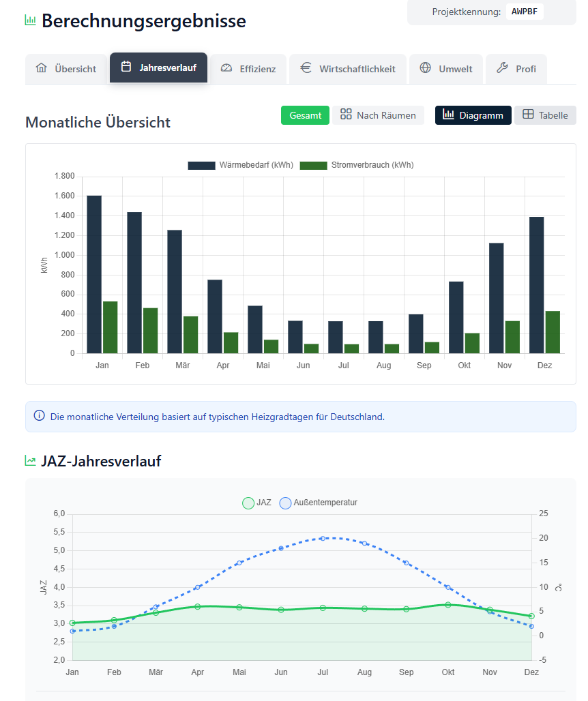Click the calendar icon on Jahresverlauf tab
Image resolution: width=588 pixels, height=701 pixels.
point(126,67)
